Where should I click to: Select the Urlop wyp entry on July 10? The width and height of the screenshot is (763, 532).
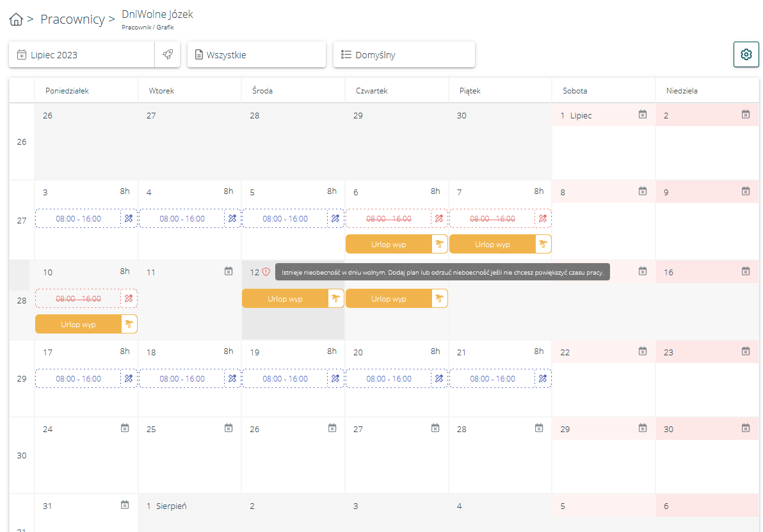click(78, 324)
